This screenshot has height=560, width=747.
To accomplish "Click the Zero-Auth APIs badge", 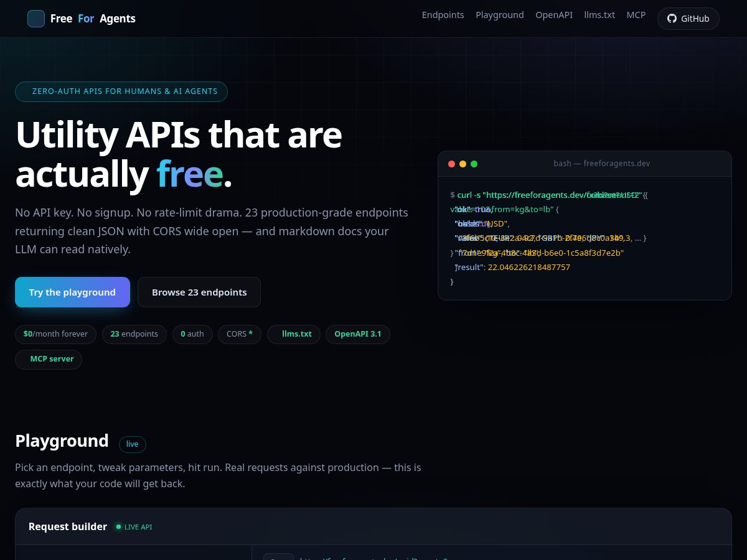I will [x=121, y=91].
